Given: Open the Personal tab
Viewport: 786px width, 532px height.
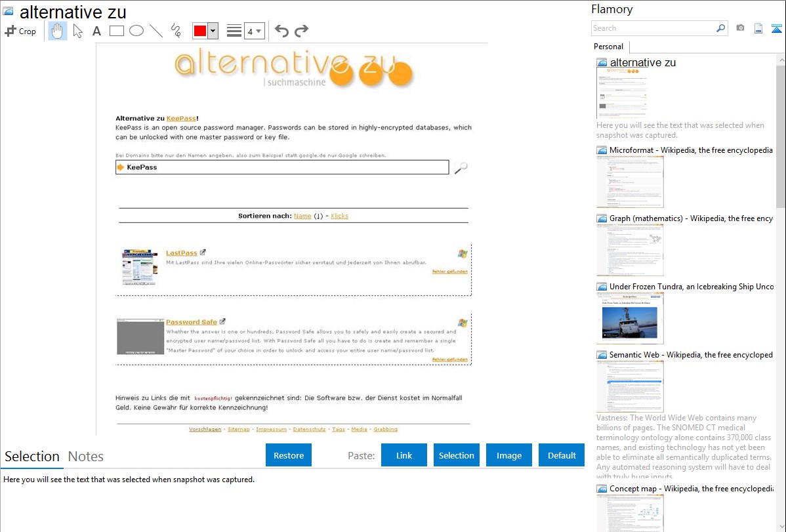Looking at the screenshot, I should click(608, 46).
